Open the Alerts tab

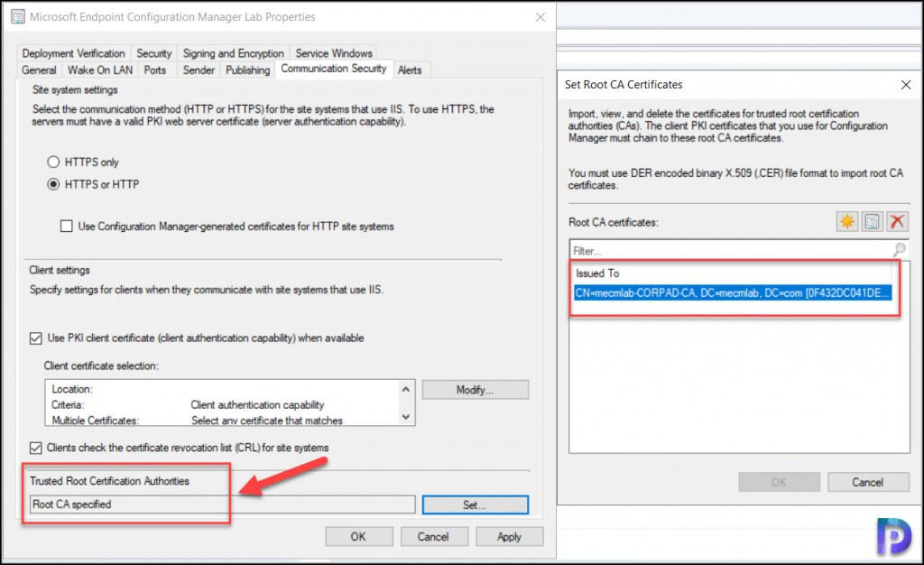point(410,69)
